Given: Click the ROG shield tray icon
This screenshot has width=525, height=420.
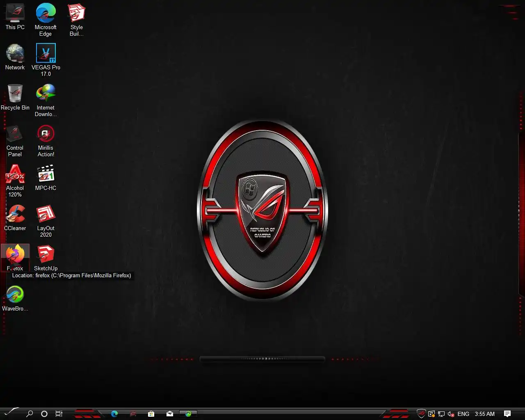Looking at the screenshot, I should [x=421, y=414].
